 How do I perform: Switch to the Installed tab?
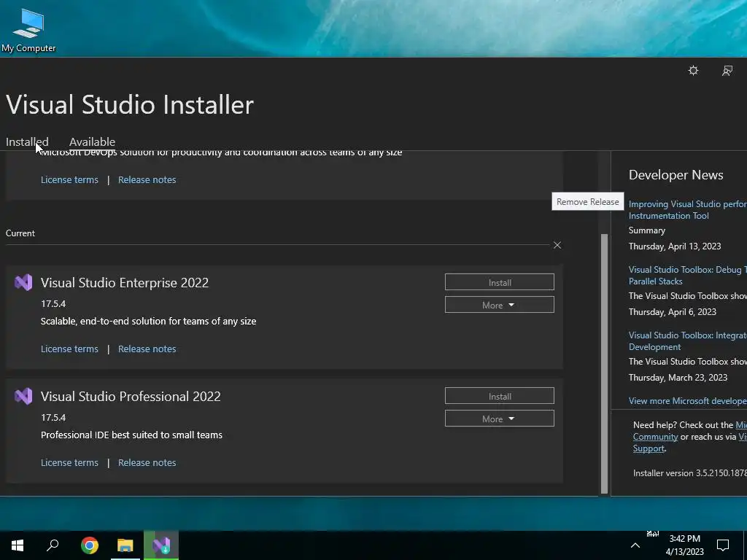tap(27, 142)
